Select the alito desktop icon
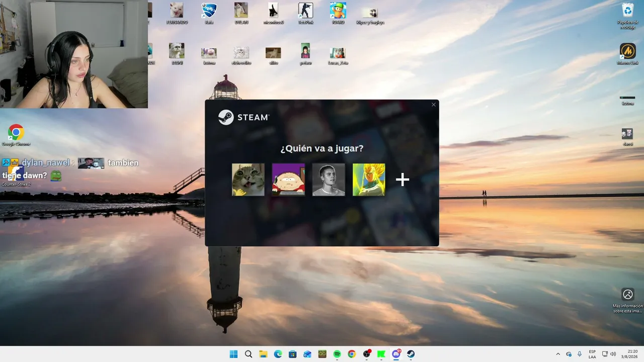This screenshot has height=362, width=644. point(273,55)
